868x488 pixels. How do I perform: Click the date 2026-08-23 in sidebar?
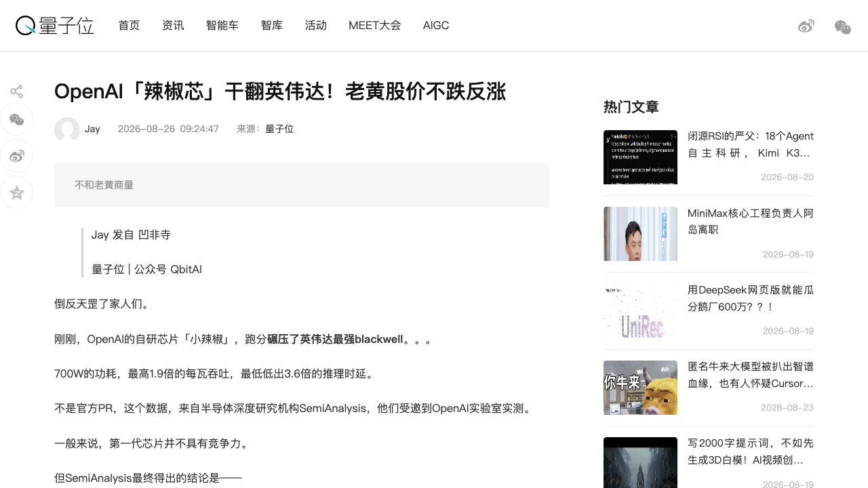tap(787, 408)
